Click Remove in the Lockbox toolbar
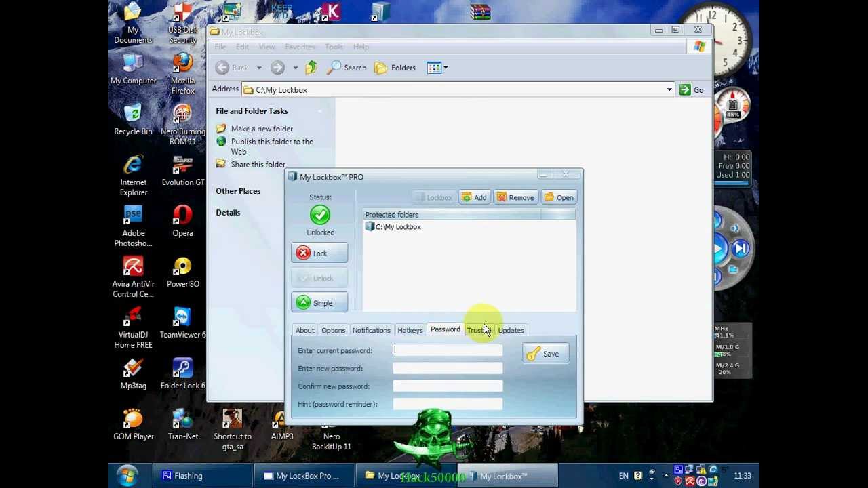This screenshot has height=488, width=868. click(x=515, y=198)
